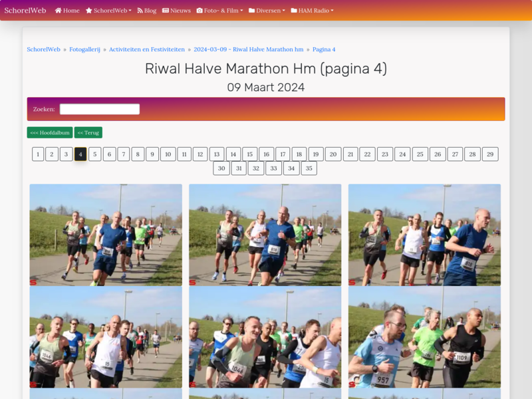Show gallery page 29
Screen dimensions: 532x399
coord(490,154)
